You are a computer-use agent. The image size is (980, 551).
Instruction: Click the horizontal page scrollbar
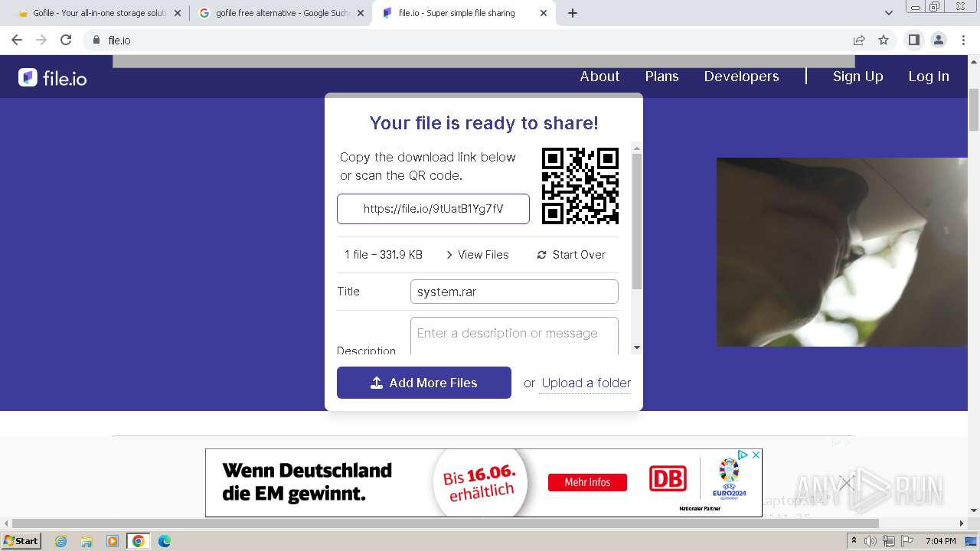446,523
